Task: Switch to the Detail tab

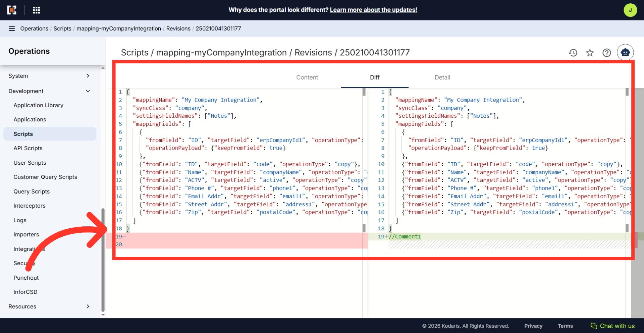Action: pyautogui.click(x=442, y=77)
